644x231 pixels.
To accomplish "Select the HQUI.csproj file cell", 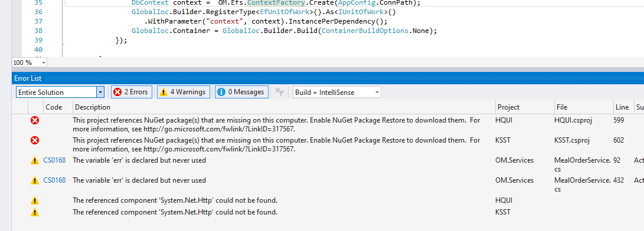I will [573, 120].
